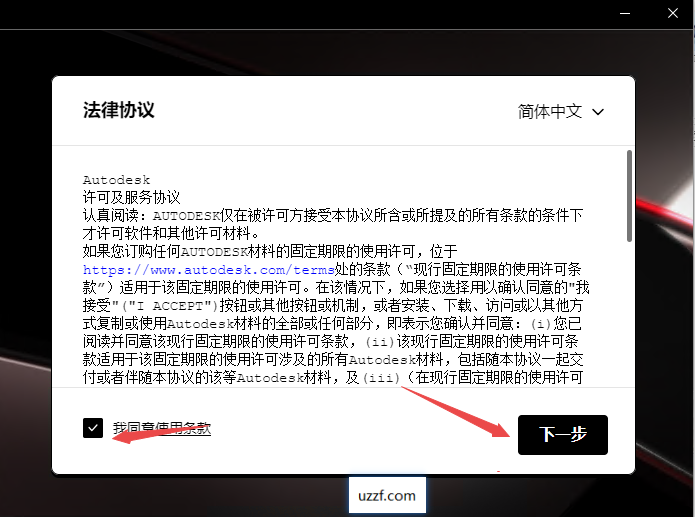Click the 我同意使用条款 label text
Image resolution: width=695 pixels, height=517 pixels.
click(161, 428)
